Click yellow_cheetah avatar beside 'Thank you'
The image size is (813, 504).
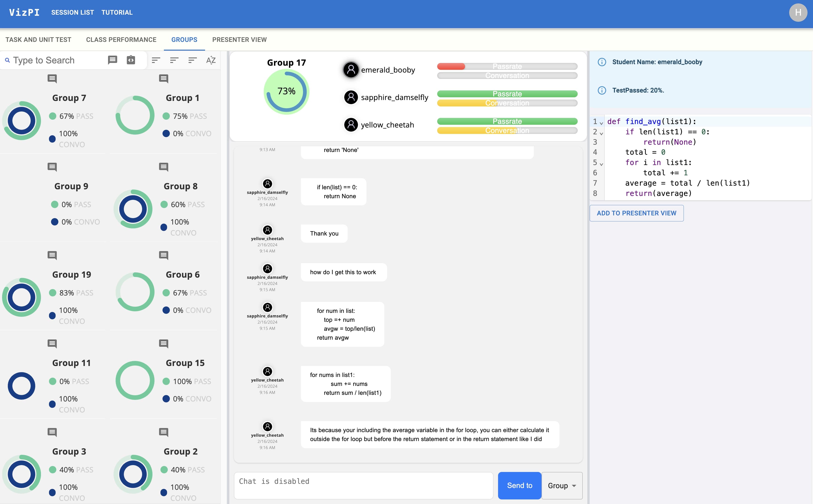(267, 230)
